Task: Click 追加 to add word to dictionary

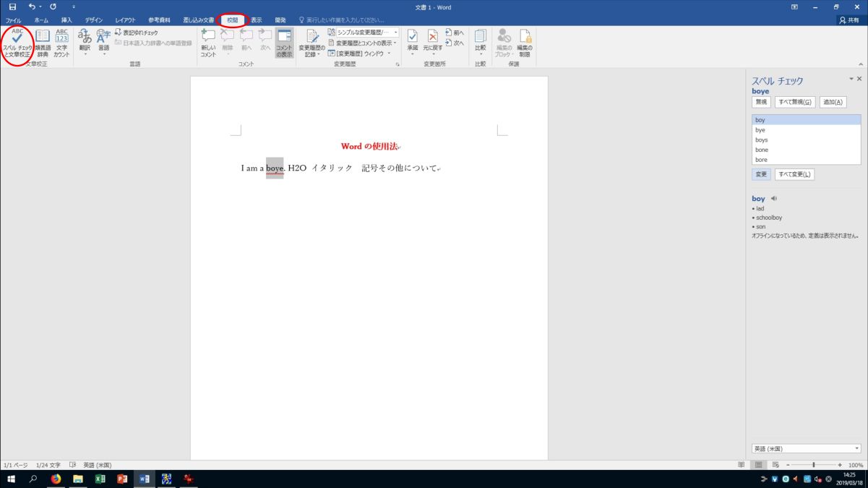Action: point(833,102)
